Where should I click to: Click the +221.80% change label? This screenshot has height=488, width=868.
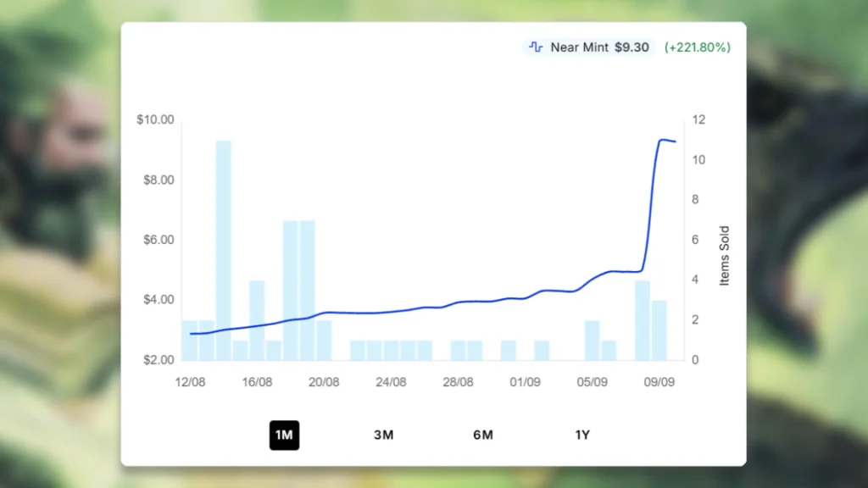point(698,47)
